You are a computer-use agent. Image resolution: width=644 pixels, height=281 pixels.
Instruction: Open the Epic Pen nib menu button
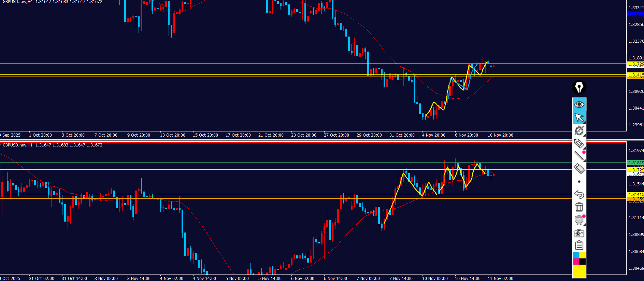click(579, 87)
